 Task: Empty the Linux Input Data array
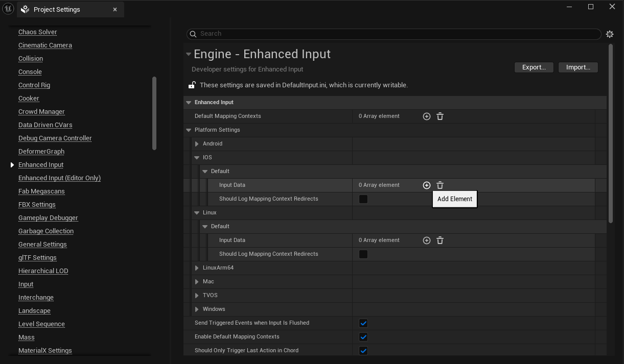[440, 240]
